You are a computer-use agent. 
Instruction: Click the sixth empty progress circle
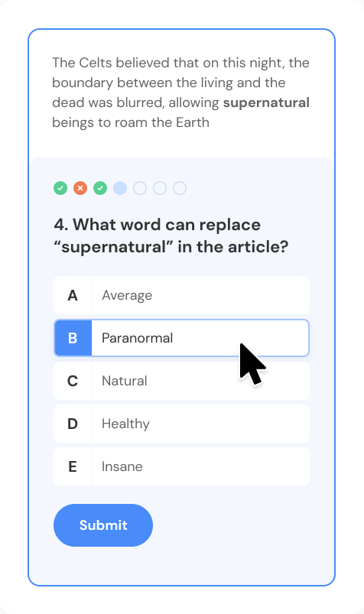pyautogui.click(x=160, y=188)
